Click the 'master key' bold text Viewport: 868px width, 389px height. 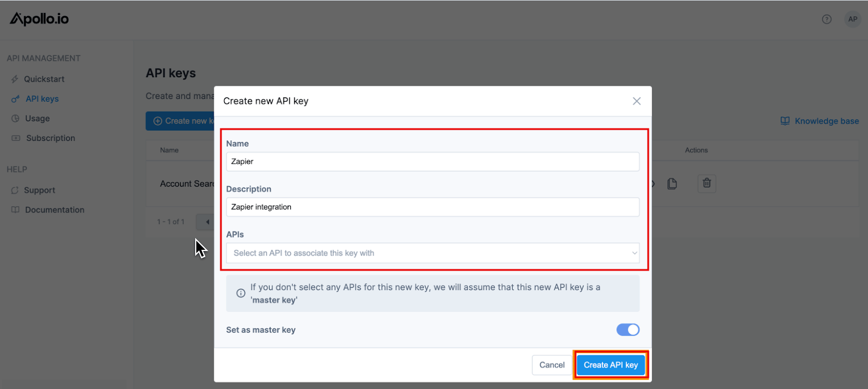point(274,300)
